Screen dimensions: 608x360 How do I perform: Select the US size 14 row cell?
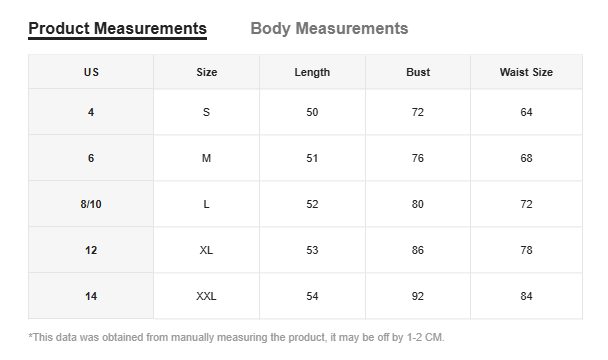pos(91,296)
